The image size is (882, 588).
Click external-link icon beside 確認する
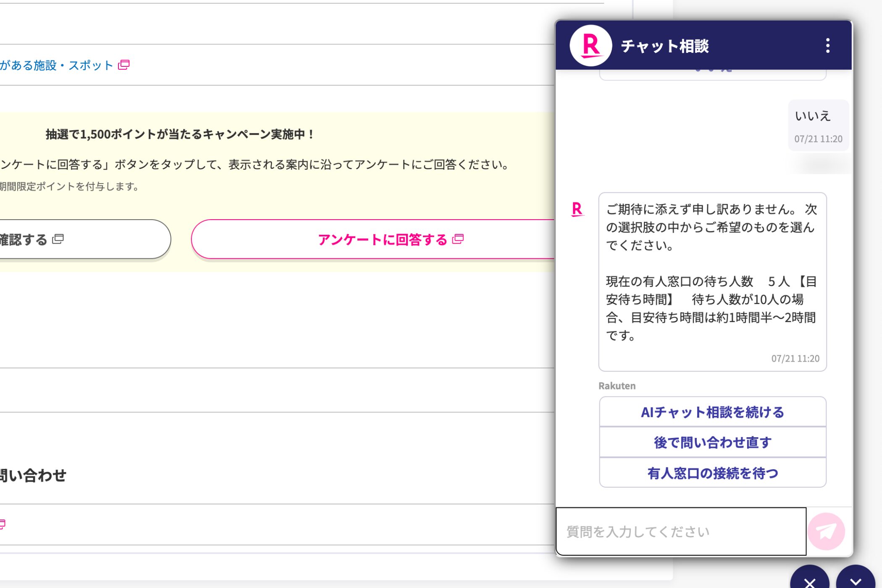click(x=58, y=239)
